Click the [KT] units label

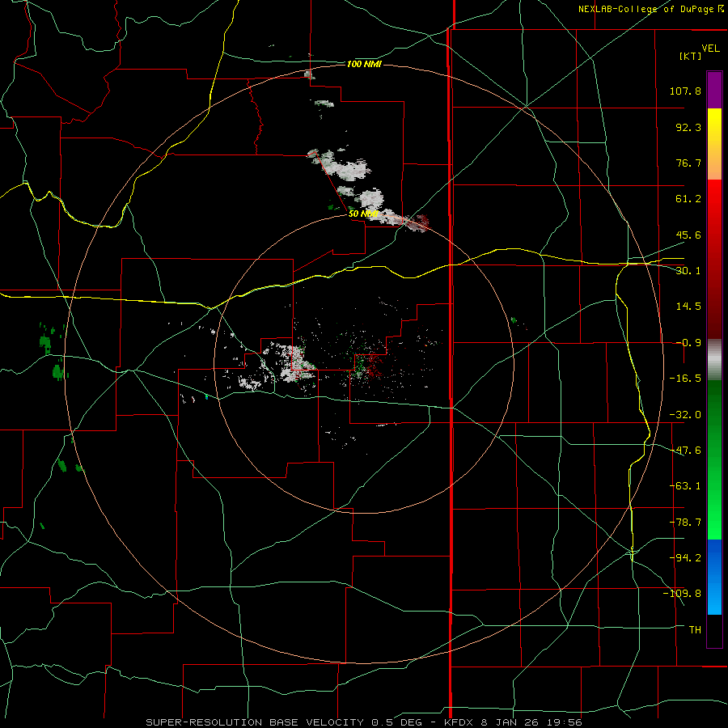click(x=691, y=56)
